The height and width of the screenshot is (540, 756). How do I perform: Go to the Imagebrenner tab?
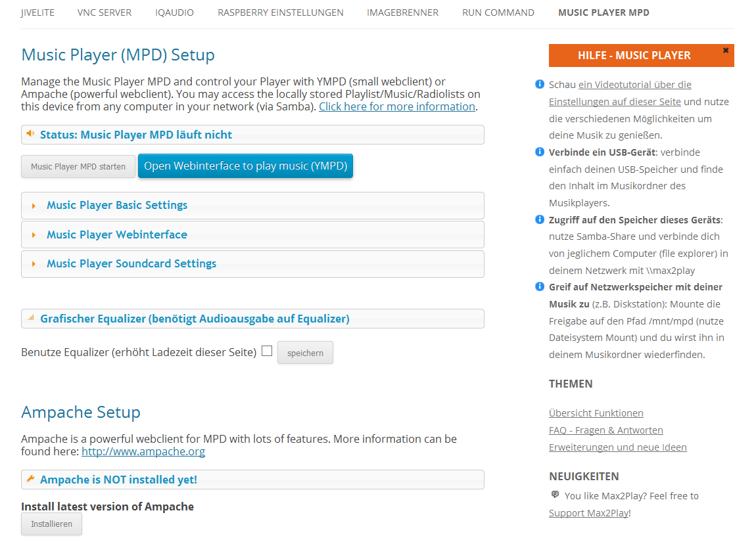coord(402,12)
